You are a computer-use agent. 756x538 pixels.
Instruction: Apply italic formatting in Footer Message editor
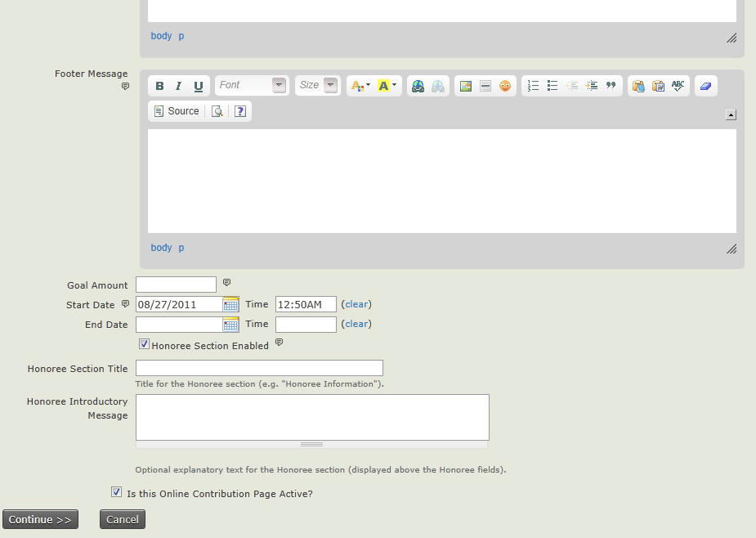pyautogui.click(x=178, y=86)
